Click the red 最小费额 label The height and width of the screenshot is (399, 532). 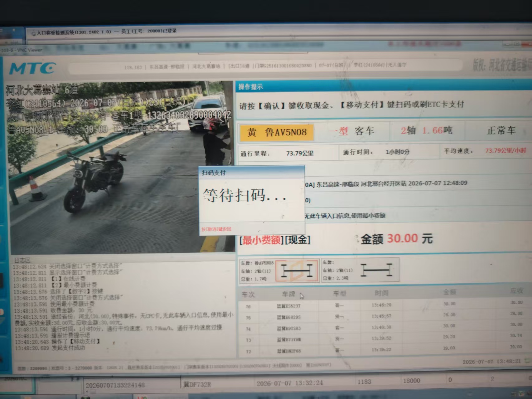tap(262, 240)
